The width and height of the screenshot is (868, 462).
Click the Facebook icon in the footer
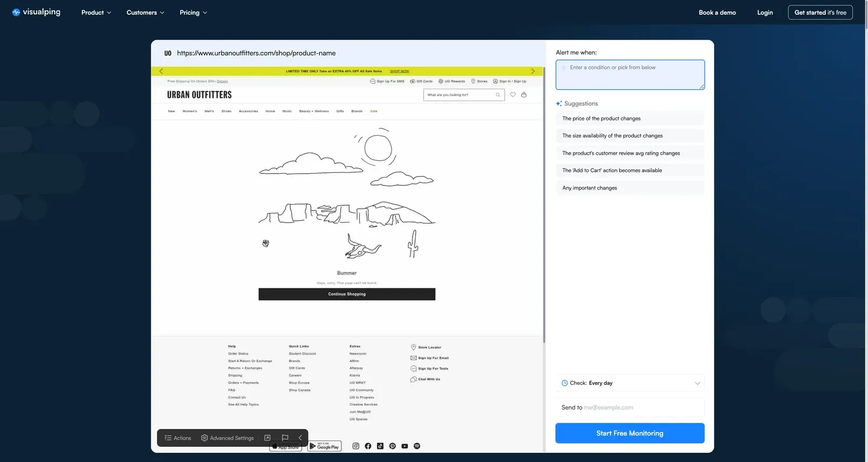pos(368,446)
